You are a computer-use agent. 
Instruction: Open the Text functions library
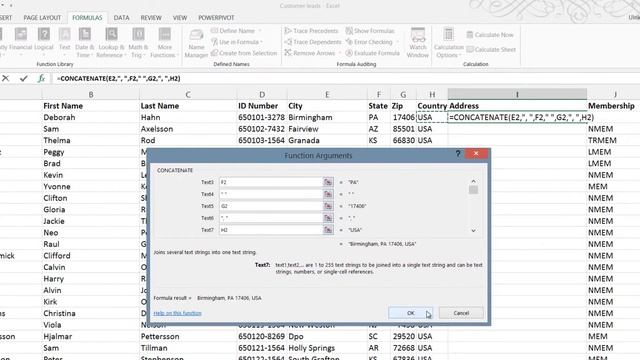64,42
